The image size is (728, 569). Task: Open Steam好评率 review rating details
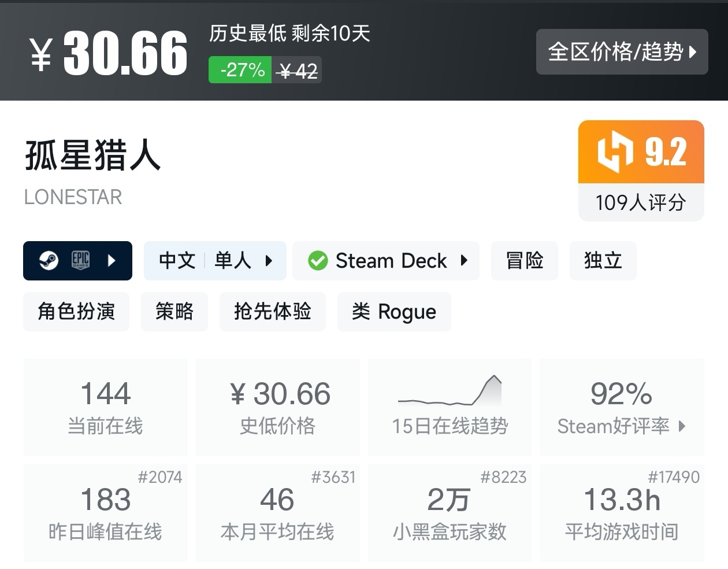[622, 407]
